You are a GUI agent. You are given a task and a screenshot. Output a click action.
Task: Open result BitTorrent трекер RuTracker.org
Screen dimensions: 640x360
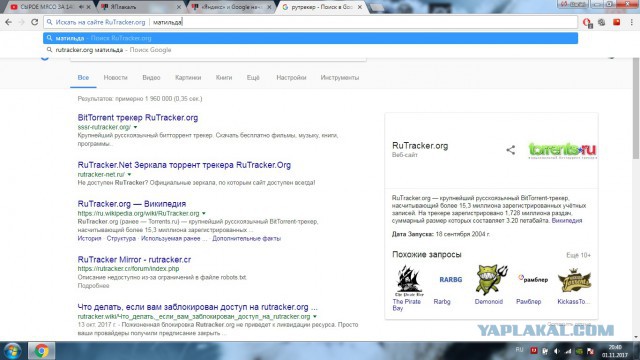click(x=138, y=118)
